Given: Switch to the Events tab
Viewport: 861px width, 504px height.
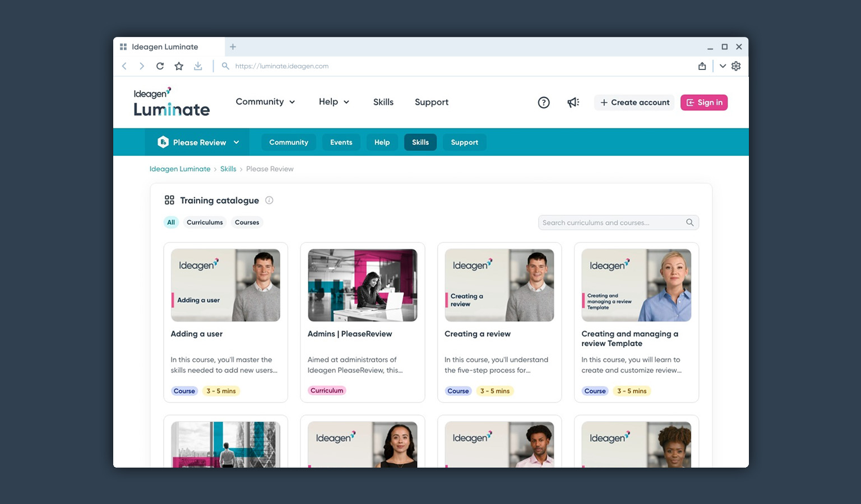Looking at the screenshot, I should pos(341,142).
